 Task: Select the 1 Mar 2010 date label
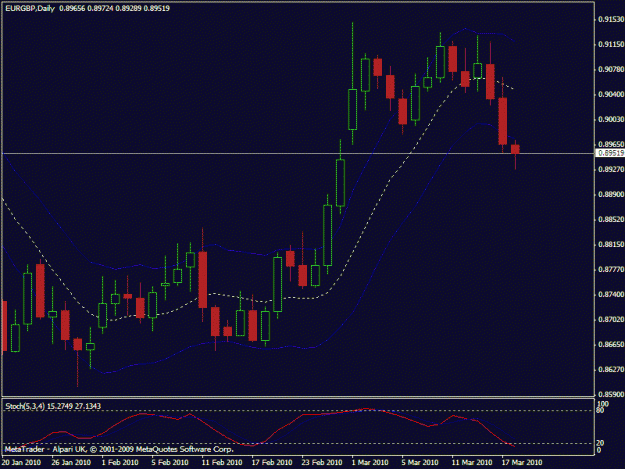[370, 462]
